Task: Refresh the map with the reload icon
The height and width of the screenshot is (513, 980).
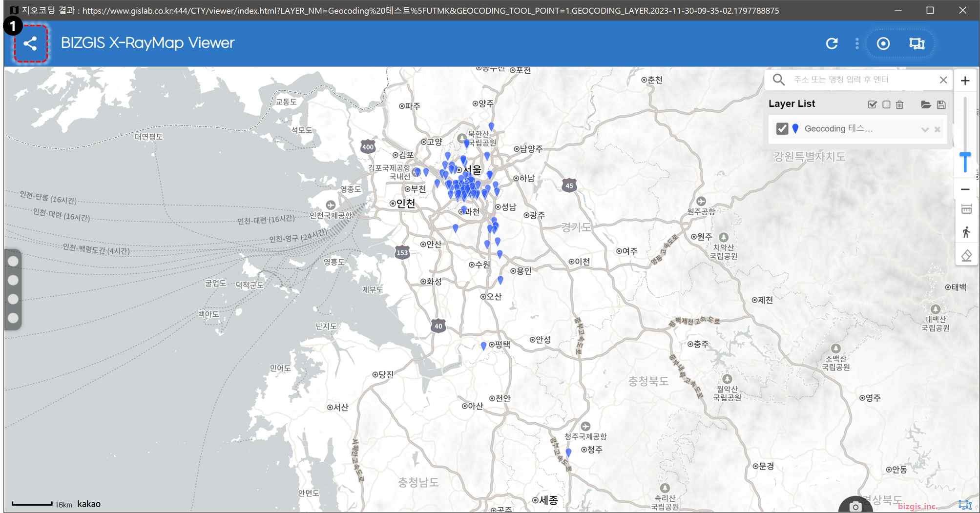Action: (x=832, y=43)
